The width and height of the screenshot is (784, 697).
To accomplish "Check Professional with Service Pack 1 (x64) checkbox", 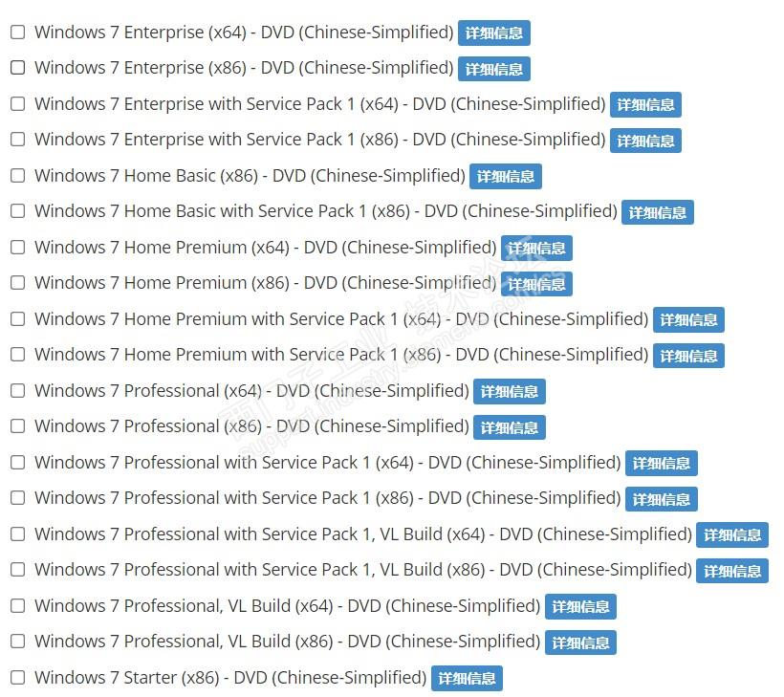I will pyautogui.click(x=17, y=463).
